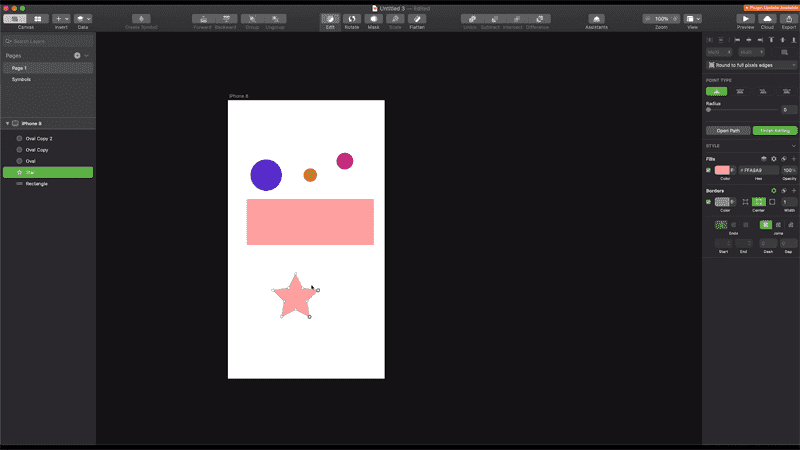Open the View dropdown in toolbar
The height and width of the screenshot is (450, 800).
[693, 19]
